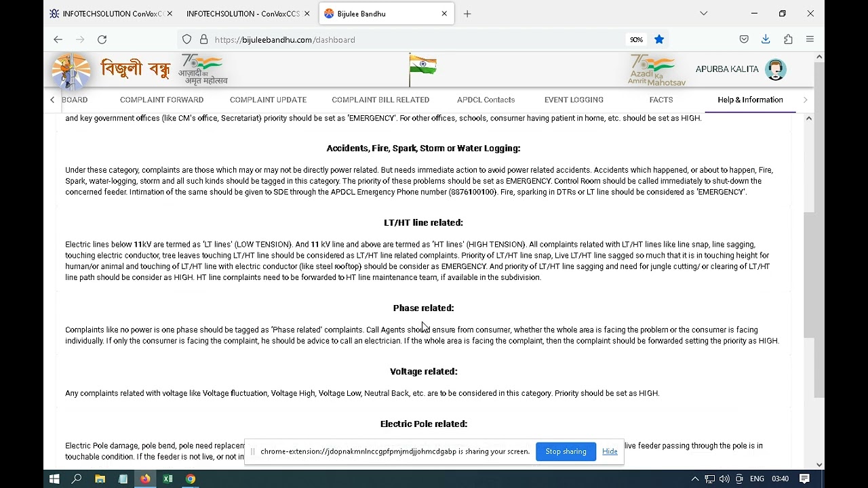Screen dimensions: 868x488
Task: Click the 'LT/HT line related:' heading
Action: tap(423, 222)
